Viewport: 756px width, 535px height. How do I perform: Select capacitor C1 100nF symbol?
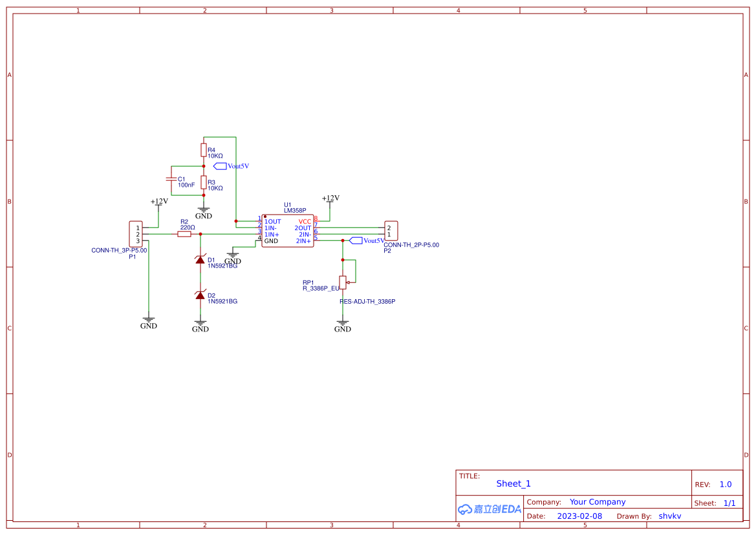[171, 178]
